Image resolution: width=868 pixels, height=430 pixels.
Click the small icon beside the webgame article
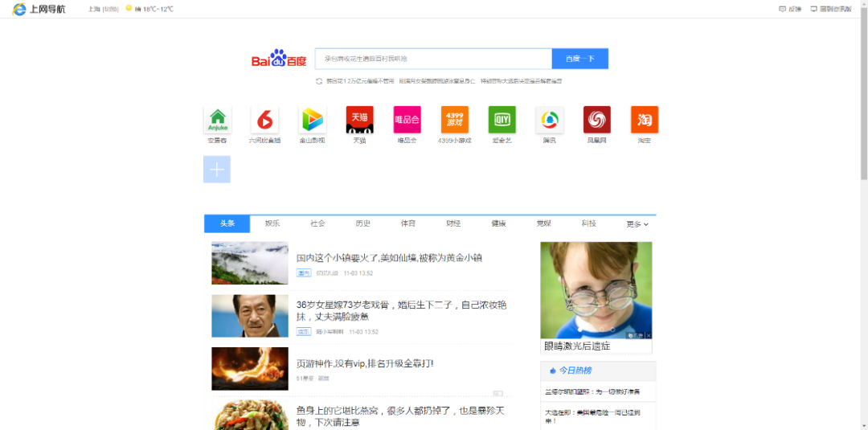click(497, 394)
